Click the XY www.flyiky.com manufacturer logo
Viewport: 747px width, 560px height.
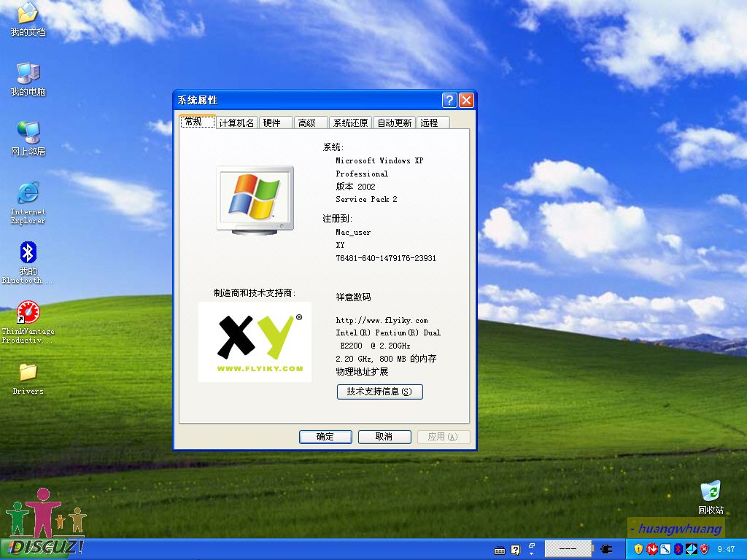pyautogui.click(x=255, y=342)
